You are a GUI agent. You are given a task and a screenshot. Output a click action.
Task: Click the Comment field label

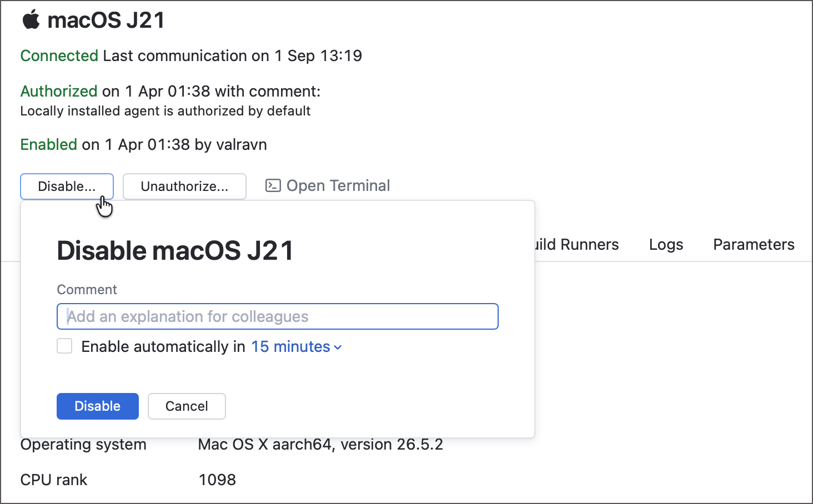coord(87,290)
